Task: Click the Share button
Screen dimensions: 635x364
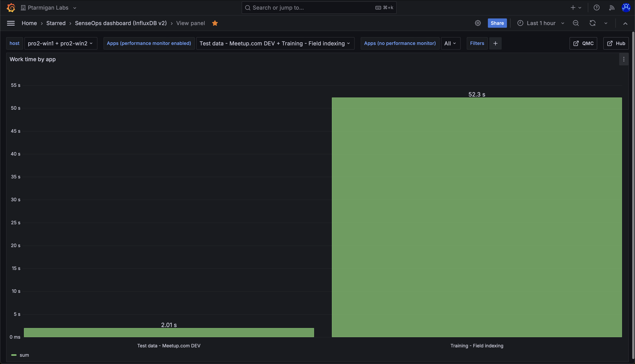Action: pos(497,23)
